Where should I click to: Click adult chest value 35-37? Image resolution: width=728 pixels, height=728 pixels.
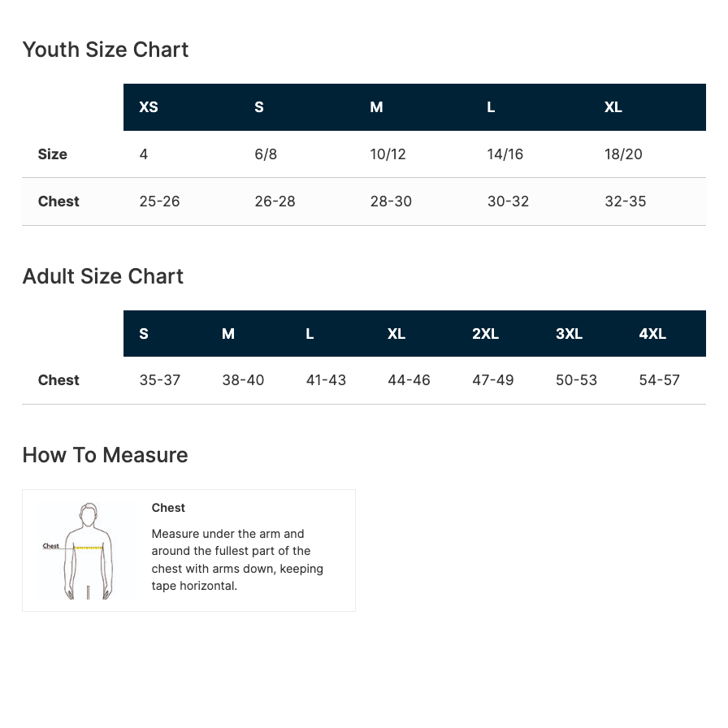160,380
